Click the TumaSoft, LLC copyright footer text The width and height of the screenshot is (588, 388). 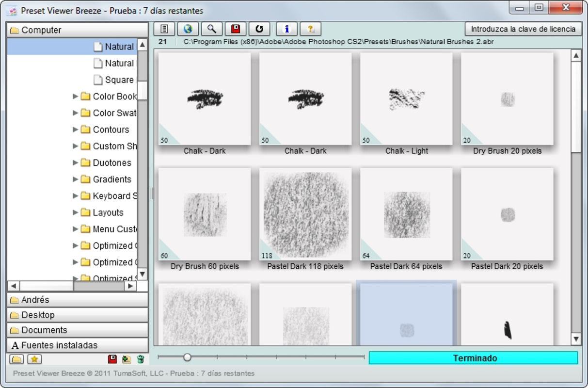(133, 373)
